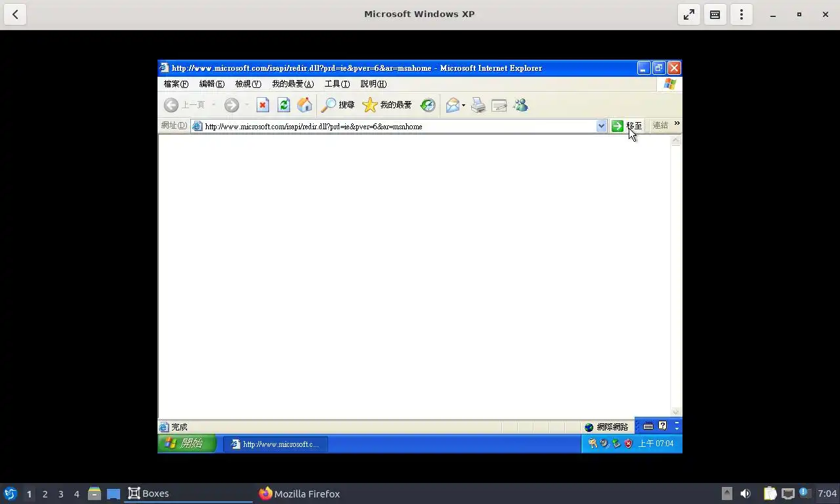840x504 pixels.
Task: Open Favorites star toolbar button
Action: [387, 105]
